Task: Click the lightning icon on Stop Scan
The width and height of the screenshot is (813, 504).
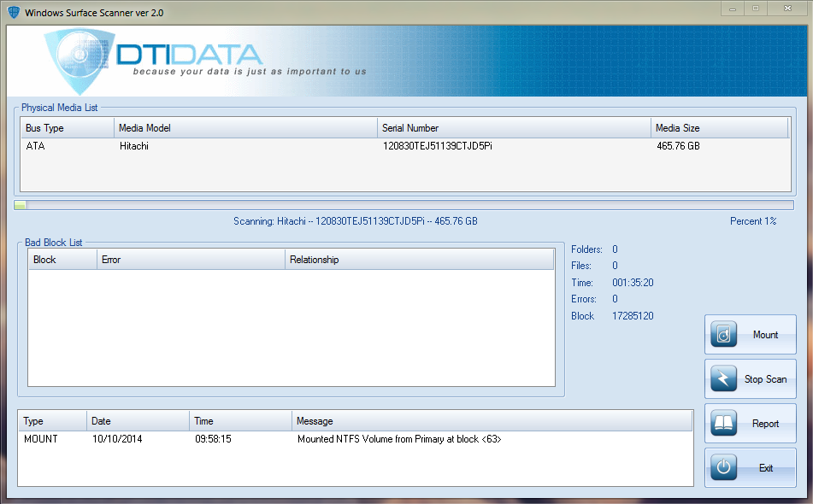Action: (x=724, y=379)
